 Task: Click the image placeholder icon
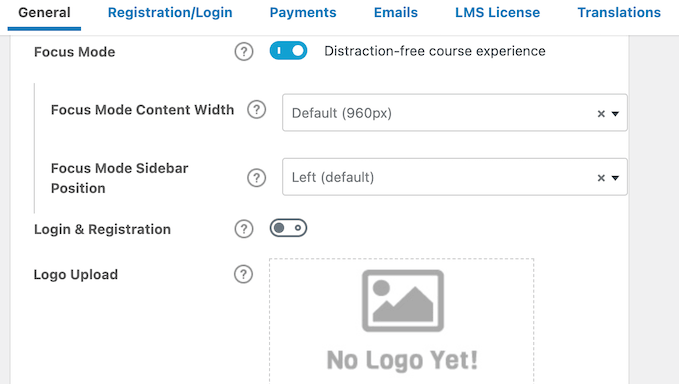(403, 301)
